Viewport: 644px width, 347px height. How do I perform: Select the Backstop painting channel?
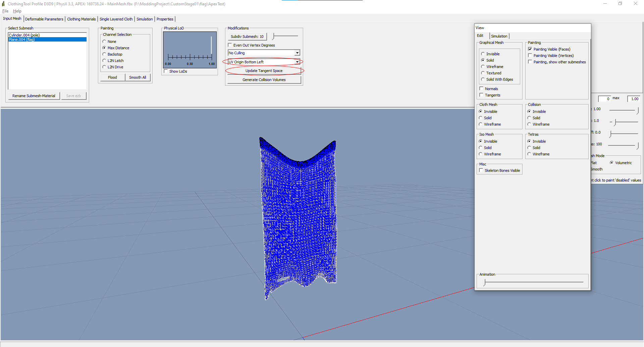coord(112,54)
